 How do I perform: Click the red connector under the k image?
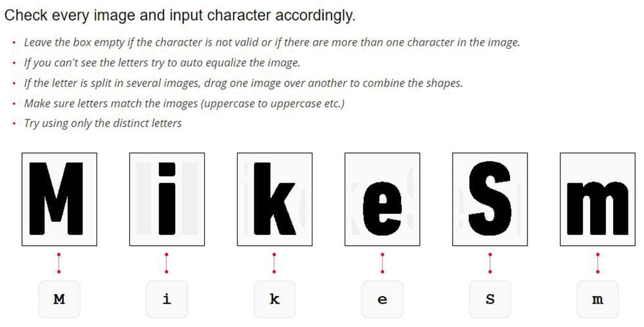[274, 263]
